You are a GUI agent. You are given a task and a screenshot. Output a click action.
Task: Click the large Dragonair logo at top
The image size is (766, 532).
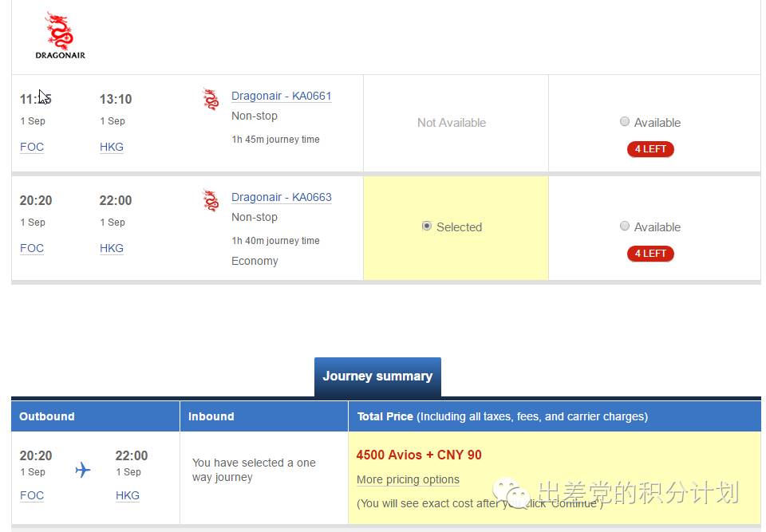60,35
